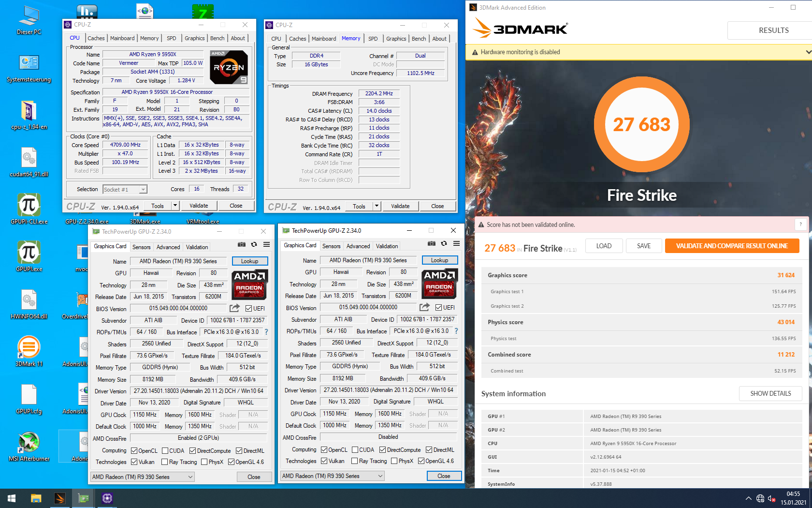Open Graphics tab in right CPU-Z
Screen dimensions: 812x508
pyautogui.click(x=396, y=39)
